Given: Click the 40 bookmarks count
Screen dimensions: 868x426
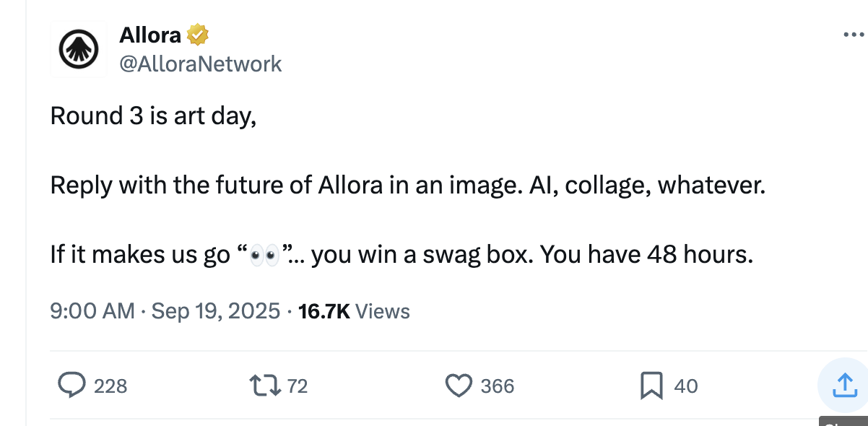Looking at the screenshot, I should 686,386.
